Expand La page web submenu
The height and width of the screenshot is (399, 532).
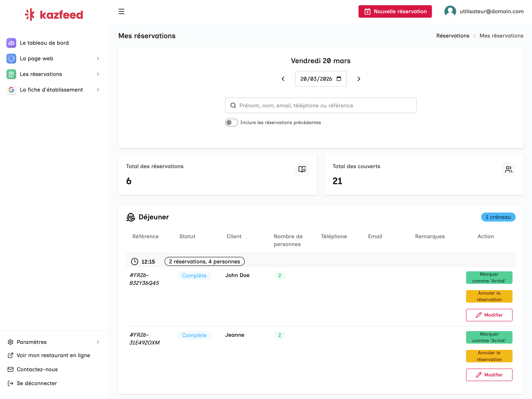[x=98, y=59]
